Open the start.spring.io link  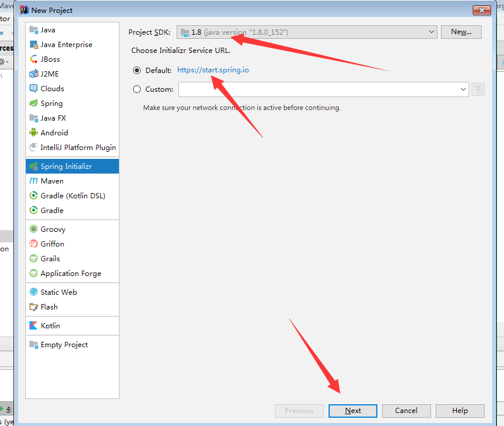[x=213, y=69]
